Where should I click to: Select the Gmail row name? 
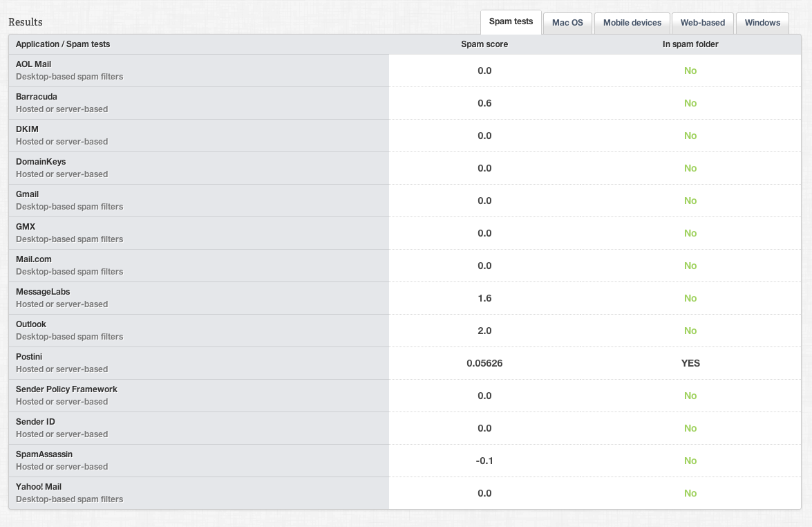point(27,194)
